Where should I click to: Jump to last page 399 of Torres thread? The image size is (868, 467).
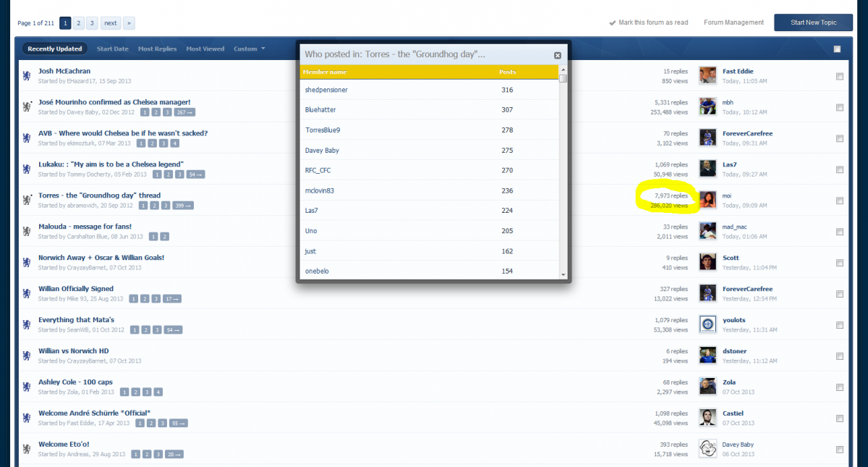tap(184, 206)
